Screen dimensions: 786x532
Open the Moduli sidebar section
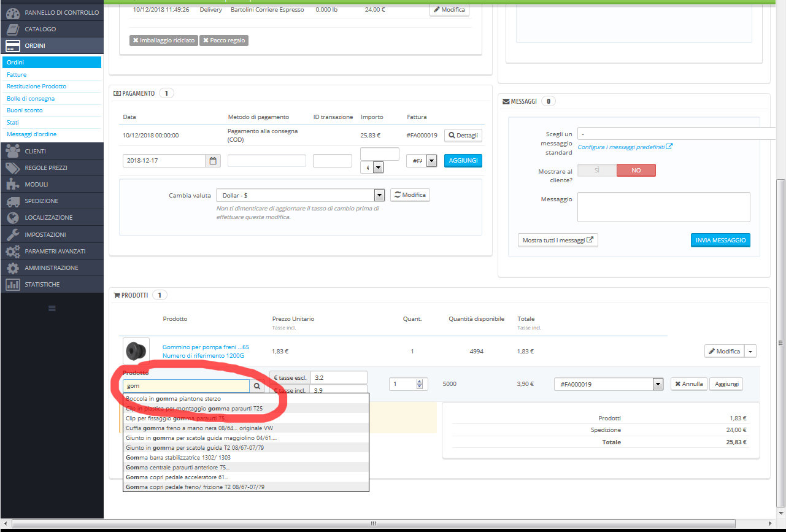(x=52, y=184)
